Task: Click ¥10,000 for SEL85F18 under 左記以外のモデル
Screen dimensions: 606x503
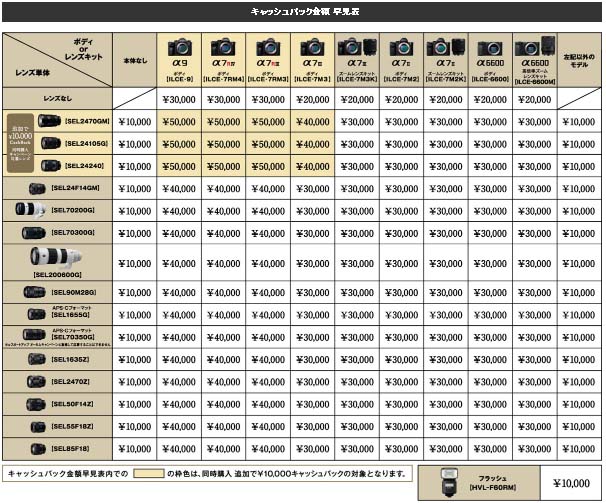Action: point(579,449)
